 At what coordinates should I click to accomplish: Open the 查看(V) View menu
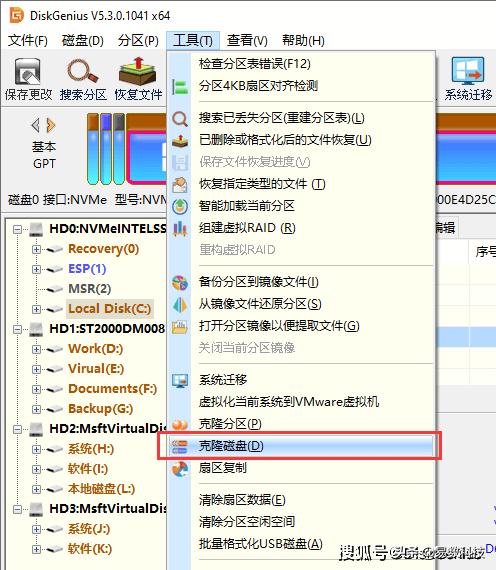point(247,40)
